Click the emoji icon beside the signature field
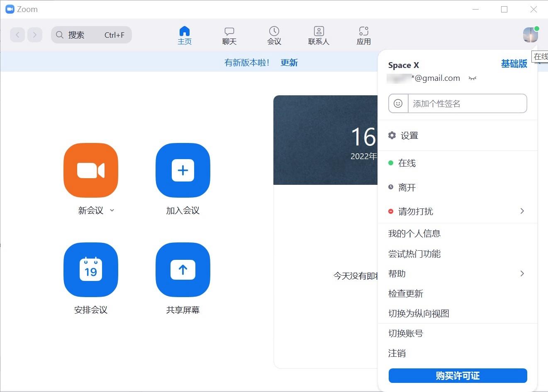 click(398, 103)
